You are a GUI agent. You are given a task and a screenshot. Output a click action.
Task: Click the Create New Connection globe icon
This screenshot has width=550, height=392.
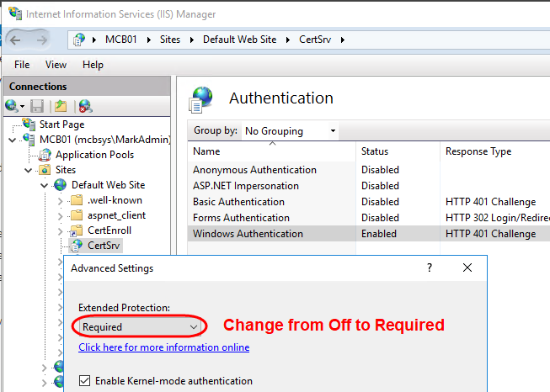tap(11, 106)
